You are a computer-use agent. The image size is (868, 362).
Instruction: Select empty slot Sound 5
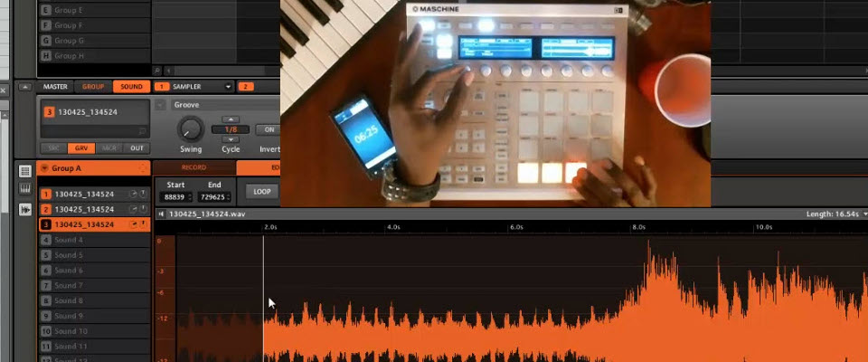94,255
